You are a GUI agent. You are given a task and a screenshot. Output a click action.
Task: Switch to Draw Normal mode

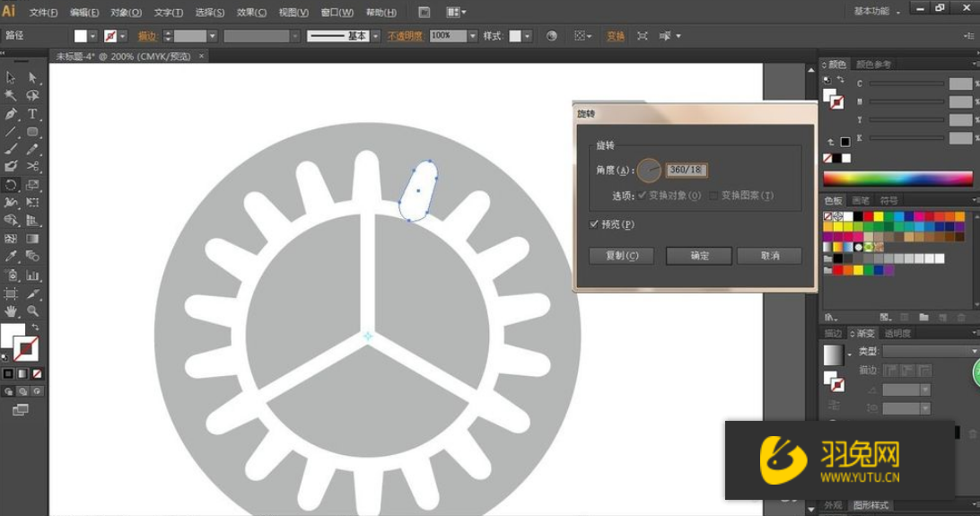point(8,391)
